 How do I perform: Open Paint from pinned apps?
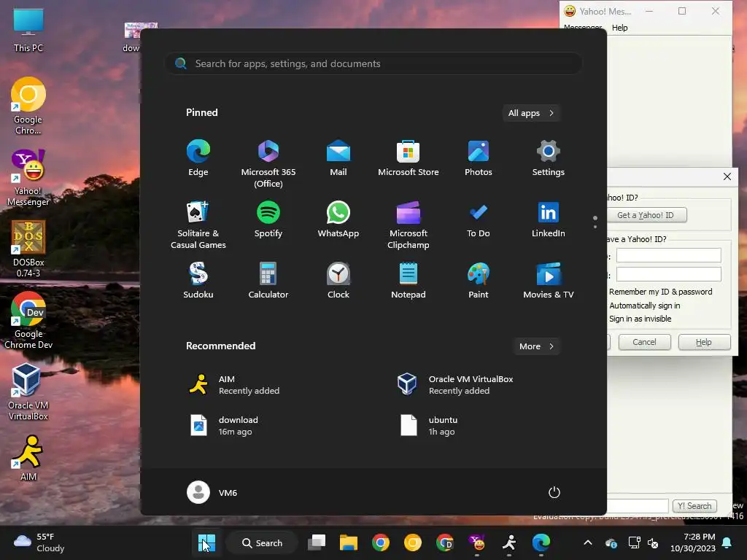tap(479, 281)
